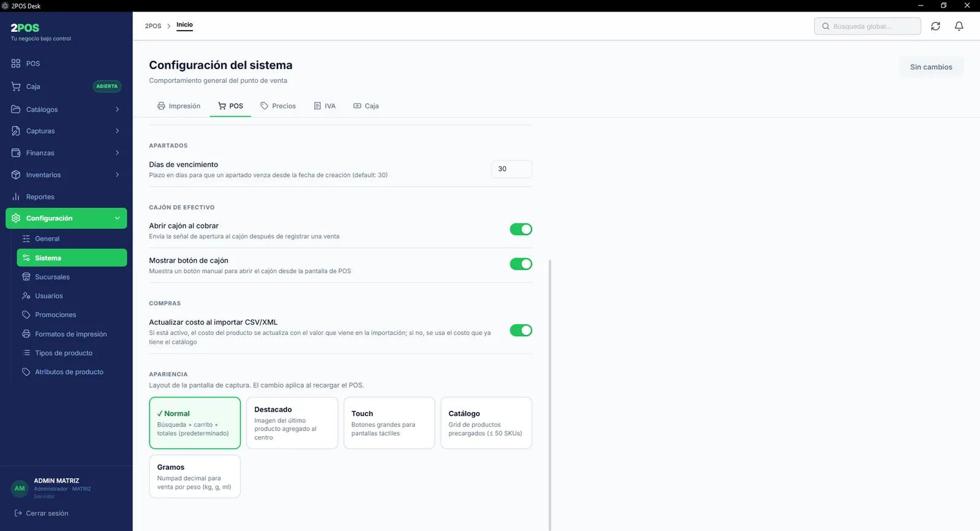Click the Impresión tab printer icon

click(x=161, y=106)
